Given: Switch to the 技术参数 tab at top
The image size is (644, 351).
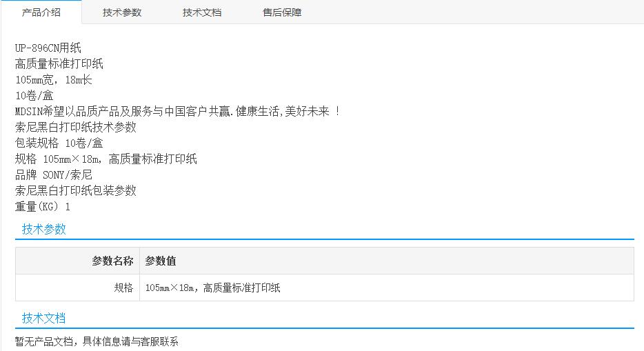Looking at the screenshot, I should (122, 12).
